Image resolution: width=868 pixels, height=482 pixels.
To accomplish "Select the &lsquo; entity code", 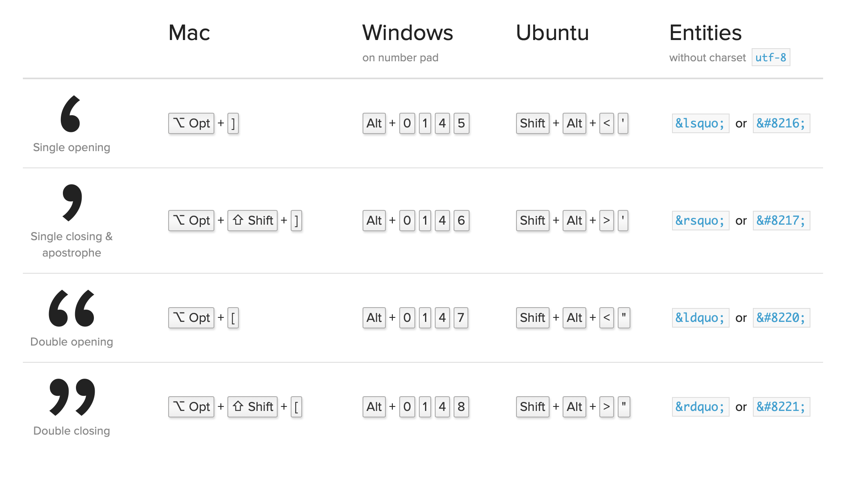I will click(x=701, y=123).
